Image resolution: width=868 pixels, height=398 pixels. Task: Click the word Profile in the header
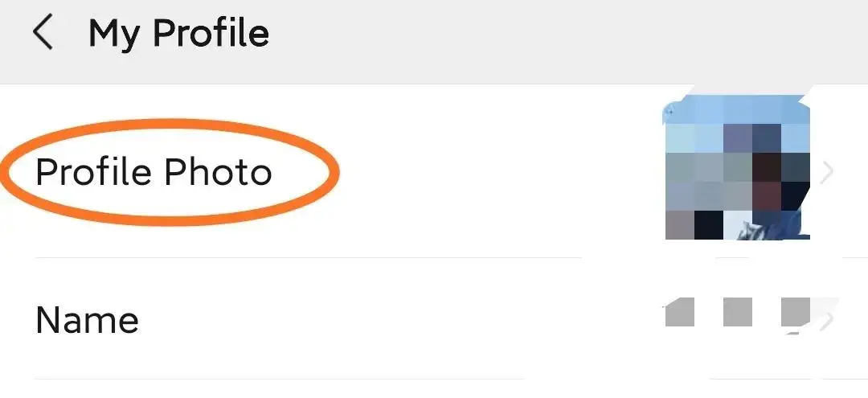pyautogui.click(x=211, y=33)
